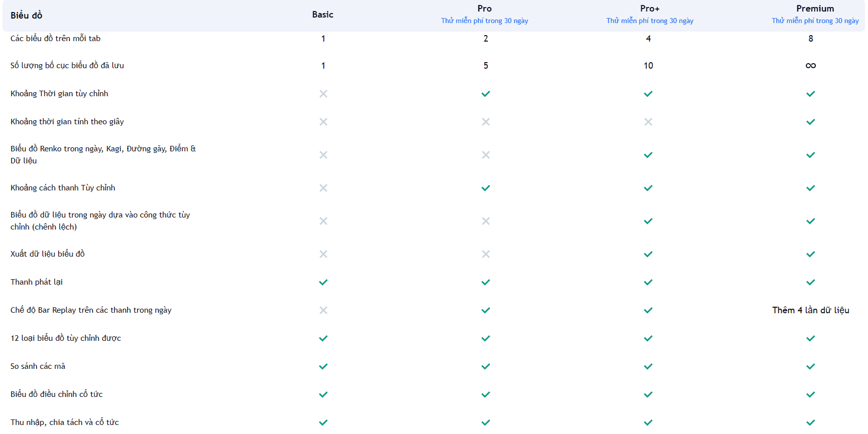Viewport: 868px width, 434px height.
Task: Click Premium checkmark for Renko, Kagi chart row
Action: point(811,155)
